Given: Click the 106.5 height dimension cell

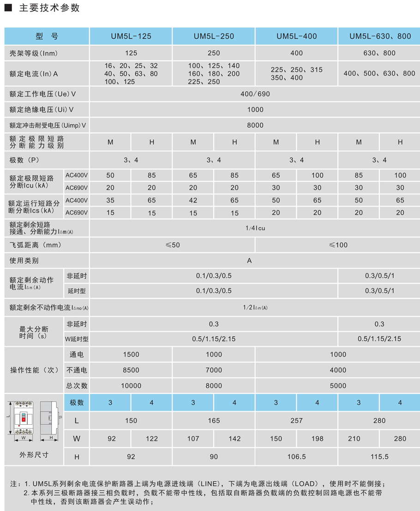Looking at the screenshot, I should [x=296, y=457].
